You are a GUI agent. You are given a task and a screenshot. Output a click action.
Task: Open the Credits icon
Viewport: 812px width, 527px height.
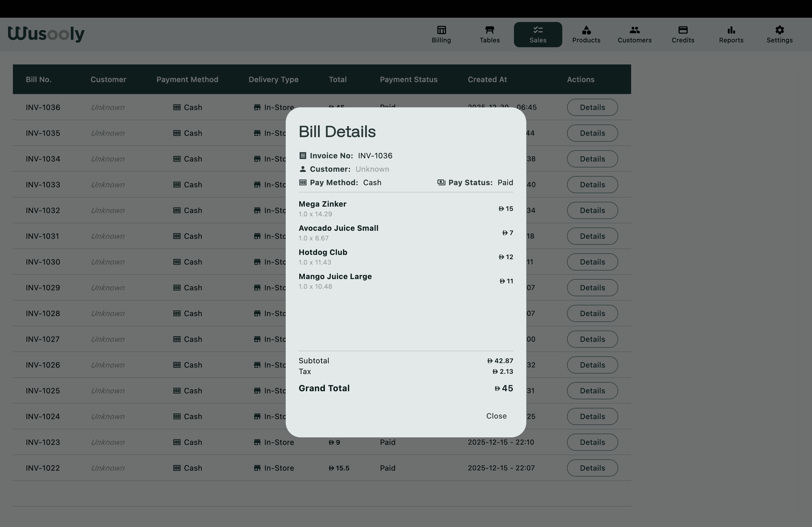683,30
